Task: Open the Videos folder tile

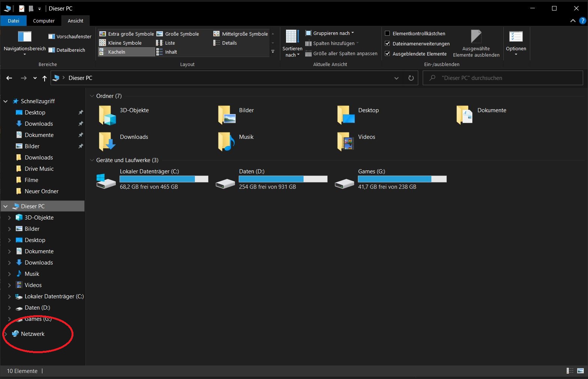Action: pyautogui.click(x=356, y=141)
